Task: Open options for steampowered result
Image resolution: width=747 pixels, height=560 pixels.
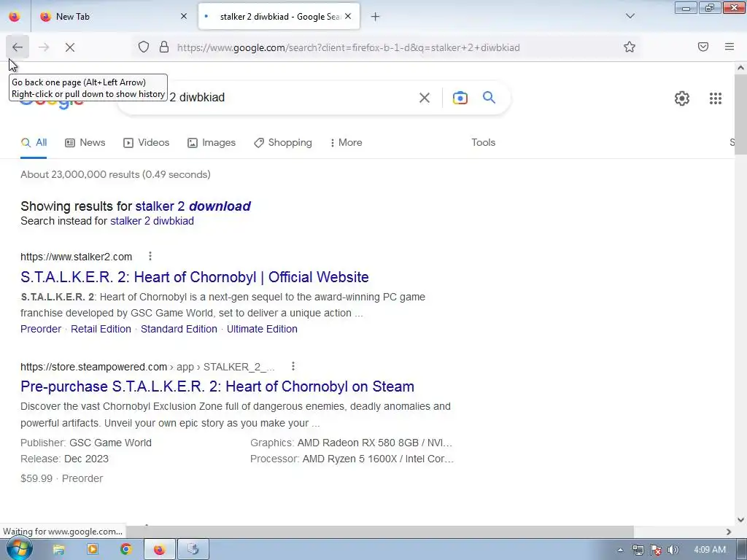Action: tap(293, 366)
